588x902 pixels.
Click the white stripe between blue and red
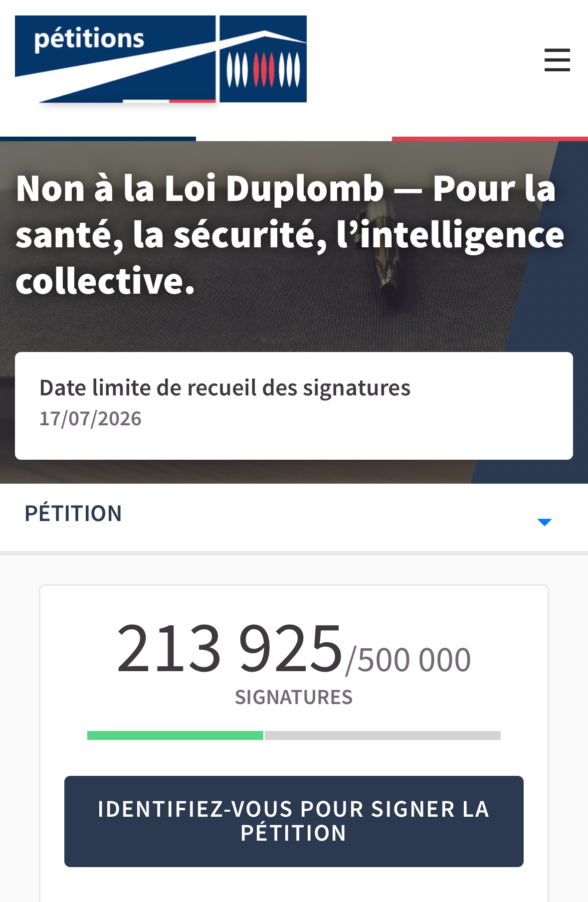point(294,139)
